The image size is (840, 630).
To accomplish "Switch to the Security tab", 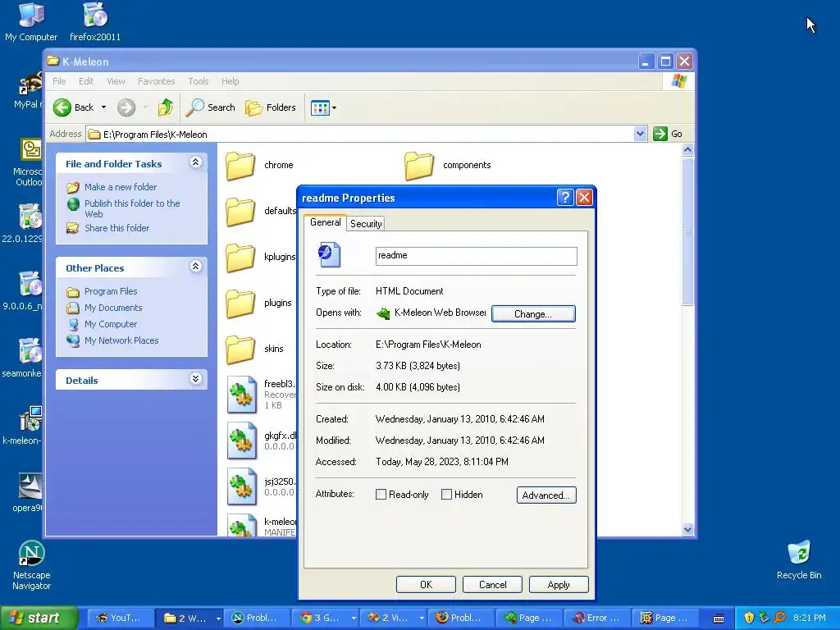I will click(366, 224).
